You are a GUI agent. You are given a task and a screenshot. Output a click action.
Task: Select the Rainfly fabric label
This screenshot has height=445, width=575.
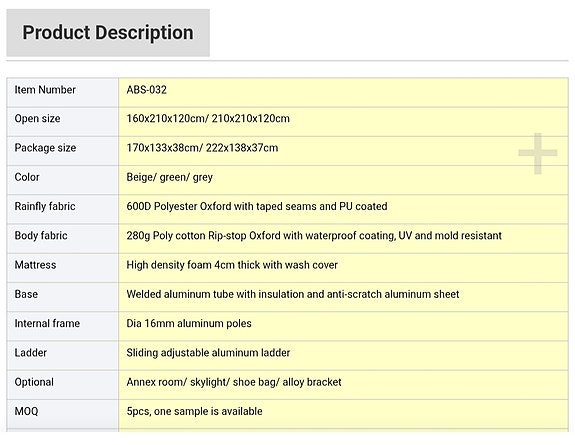45,207
